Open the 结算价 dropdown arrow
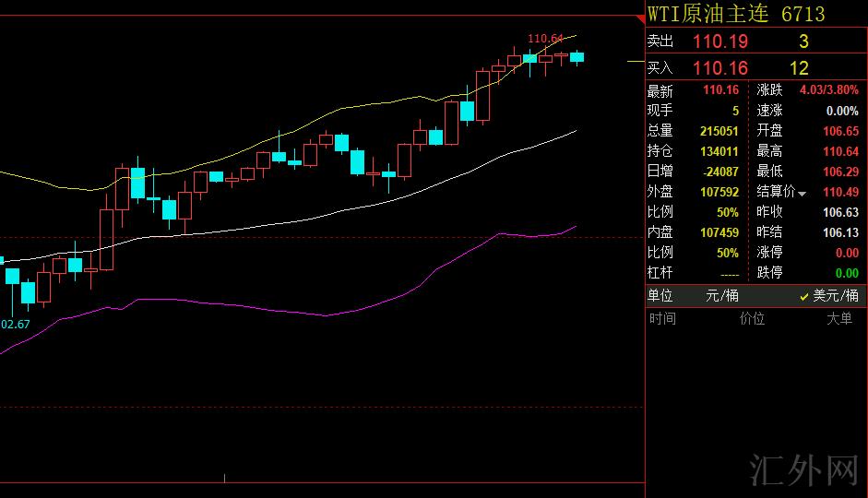The width and height of the screenshot is (868, 498). (x=802, y=193)
